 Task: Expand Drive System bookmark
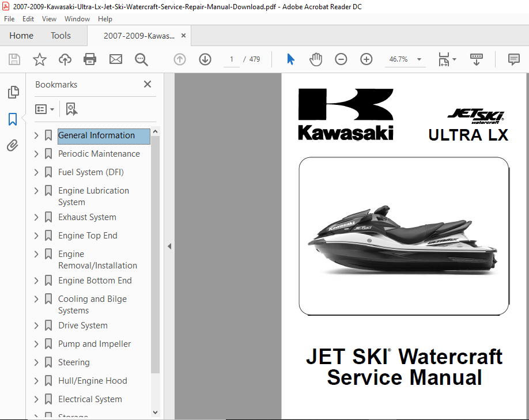tap(36, 326)
